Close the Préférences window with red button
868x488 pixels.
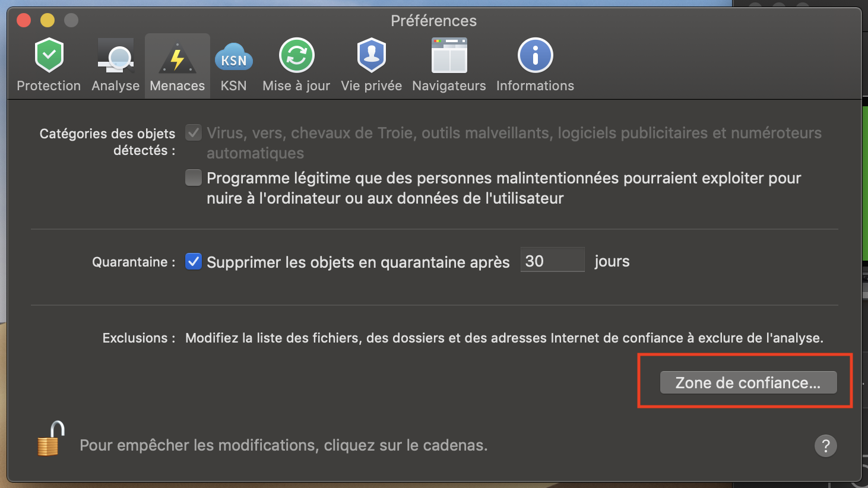(24, 20)
